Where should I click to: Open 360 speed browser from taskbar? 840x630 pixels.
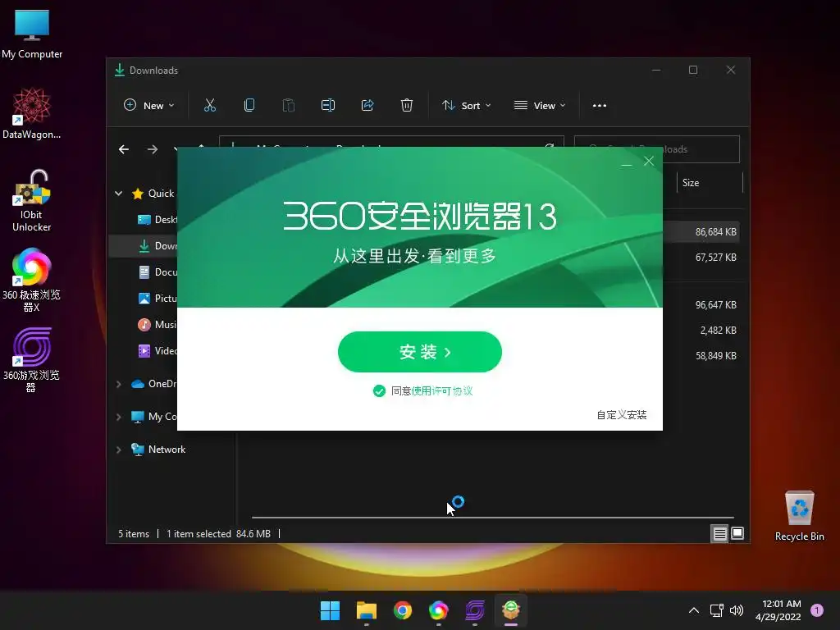[x=438, y=610]
